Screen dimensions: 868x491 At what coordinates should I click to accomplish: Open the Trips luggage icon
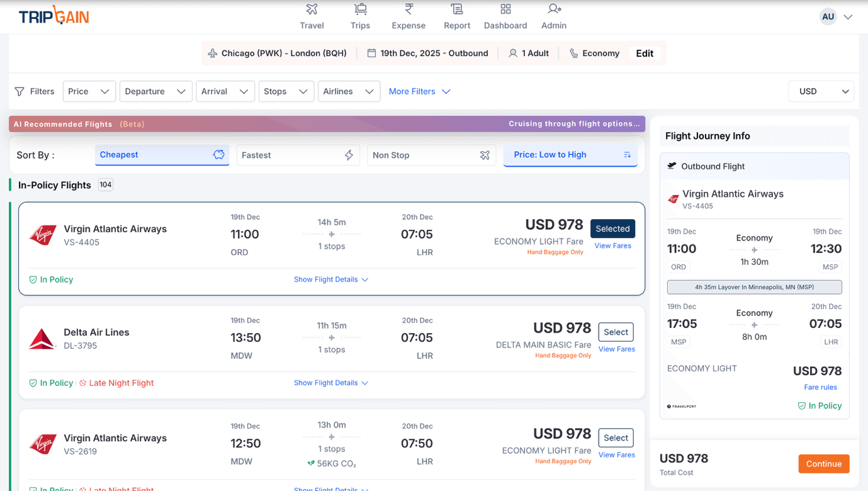(x=360, y=9)
